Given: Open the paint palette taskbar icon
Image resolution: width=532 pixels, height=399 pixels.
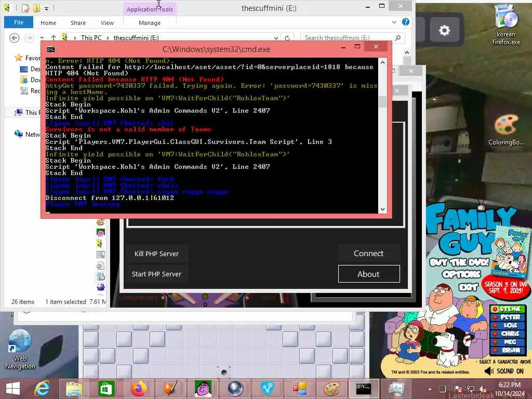Looking at the screenshot, I should [331, 389].
